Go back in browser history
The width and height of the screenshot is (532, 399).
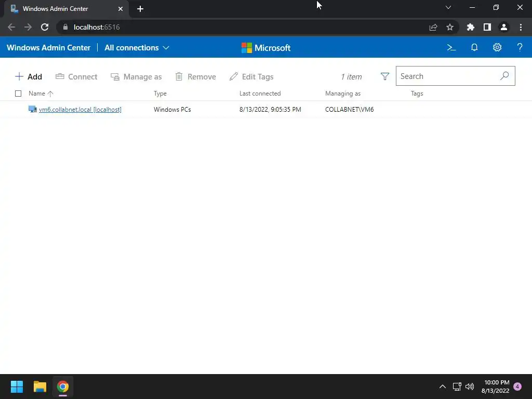coord(11,27)
